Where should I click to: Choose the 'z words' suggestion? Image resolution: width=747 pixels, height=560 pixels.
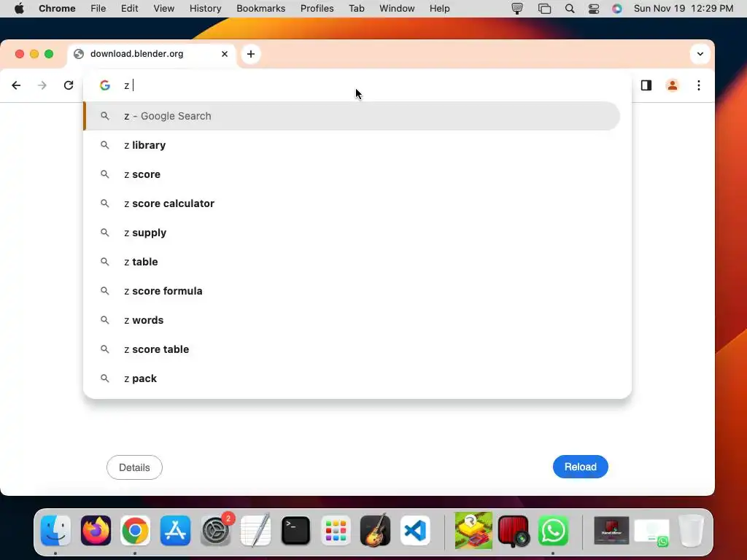(352, 320)
